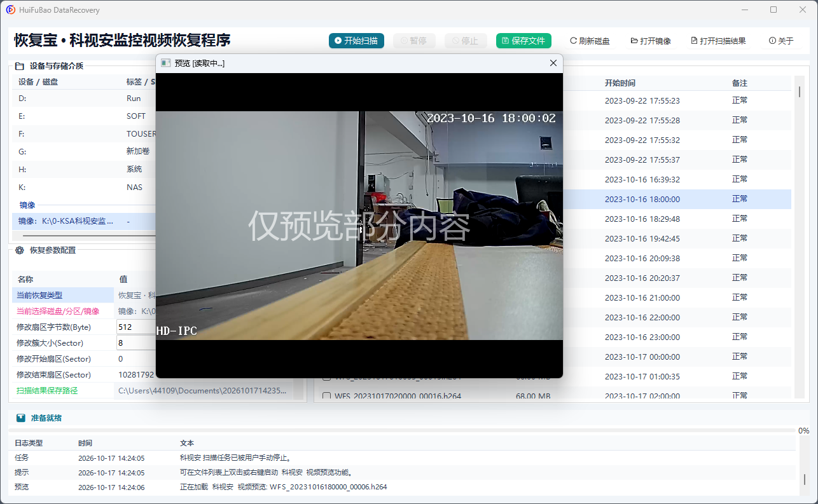The height and width of the screenshot is (504, 818).
Task: Select drive G: labeled 新加卷
Action: click(x=84, y=152)
